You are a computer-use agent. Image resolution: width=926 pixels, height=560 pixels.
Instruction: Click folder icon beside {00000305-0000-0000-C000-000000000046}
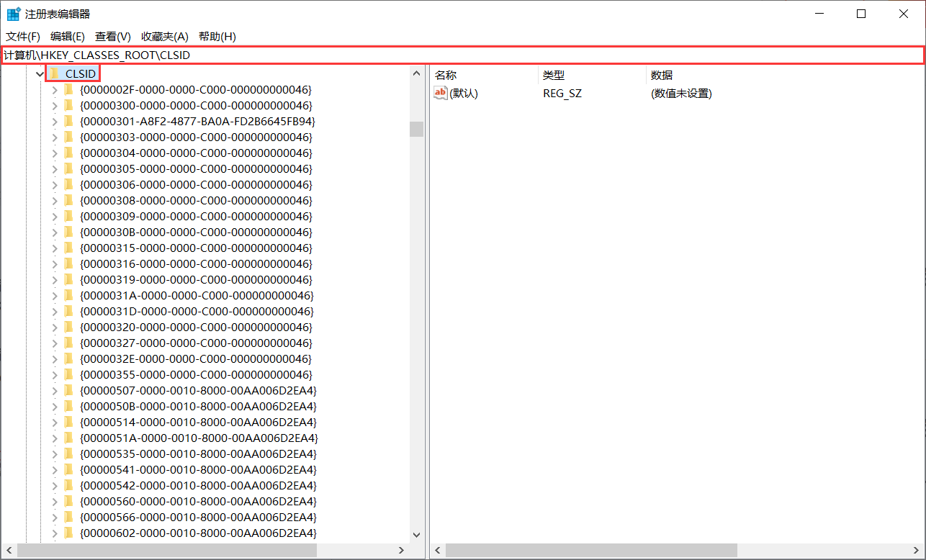[x=69, y=168]
